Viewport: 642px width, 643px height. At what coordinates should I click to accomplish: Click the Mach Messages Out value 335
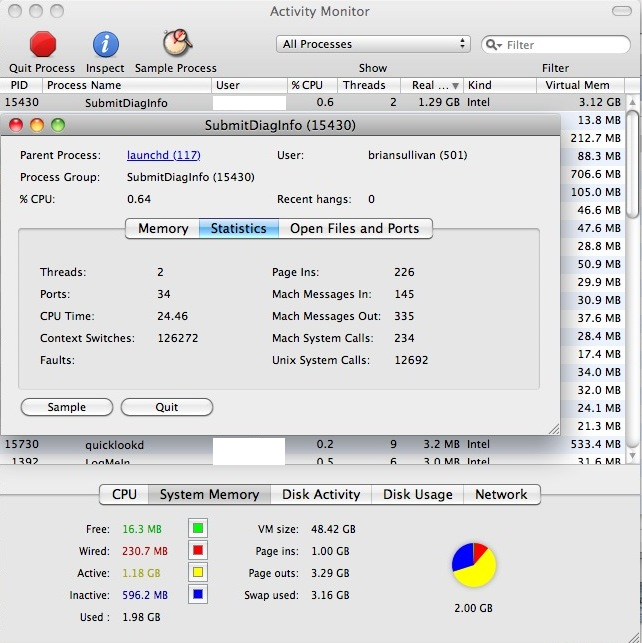(x=404, y=316)
